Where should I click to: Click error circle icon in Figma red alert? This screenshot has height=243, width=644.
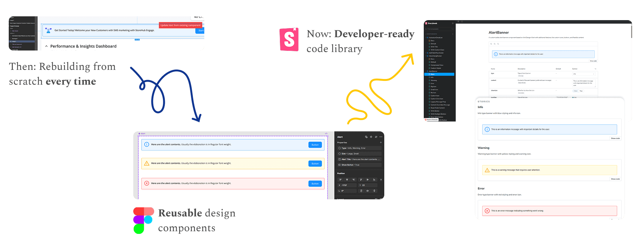[x=147, y=183]
